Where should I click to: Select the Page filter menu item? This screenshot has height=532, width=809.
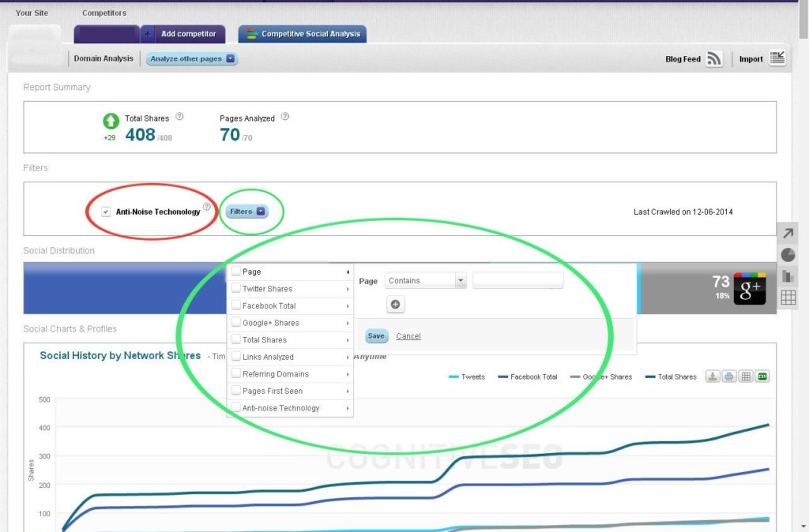coord(290,272)
